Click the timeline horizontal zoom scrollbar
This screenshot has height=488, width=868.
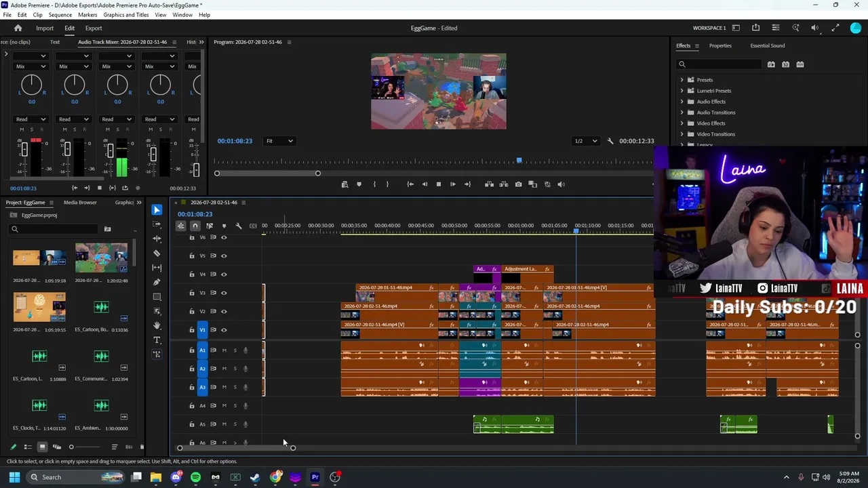[x=236, y=448]
